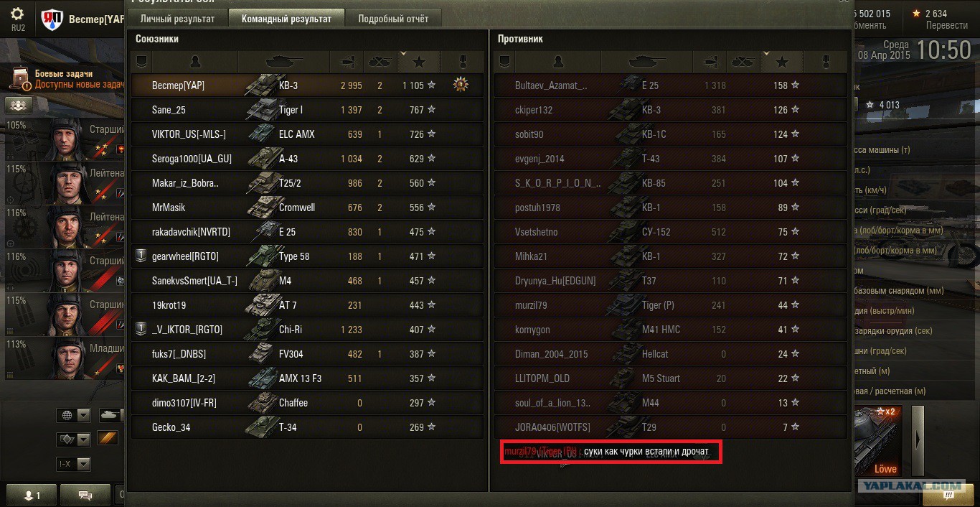The image size is (980, 507).
Task: Toggle the orange elite vehicles filter
Action: click(107, 439)
